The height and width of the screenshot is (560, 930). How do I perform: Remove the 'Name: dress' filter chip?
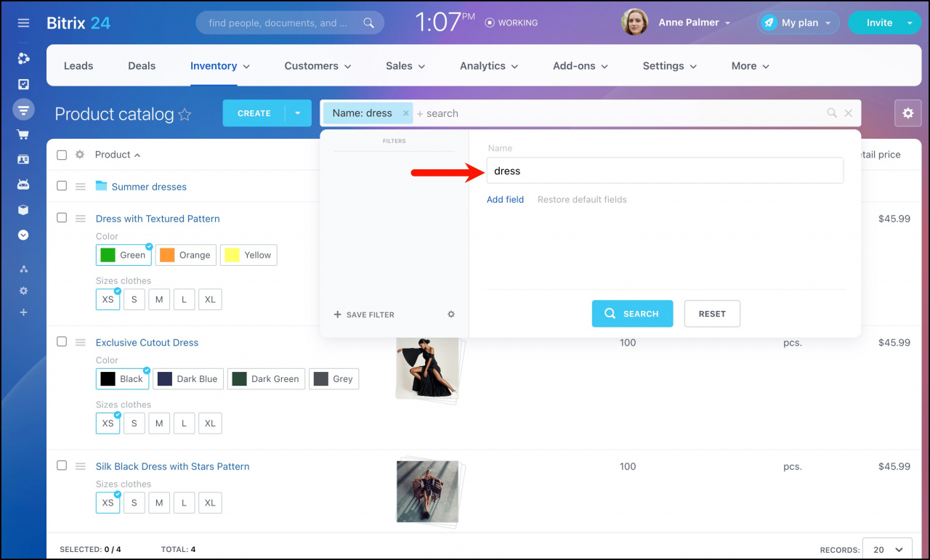(x=405, y=113)
